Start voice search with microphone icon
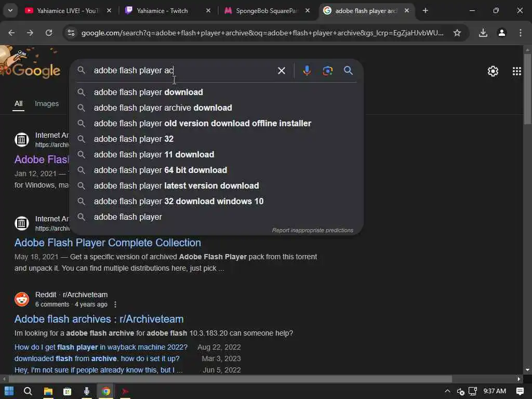Screen dimensions: 532x399 307,71
